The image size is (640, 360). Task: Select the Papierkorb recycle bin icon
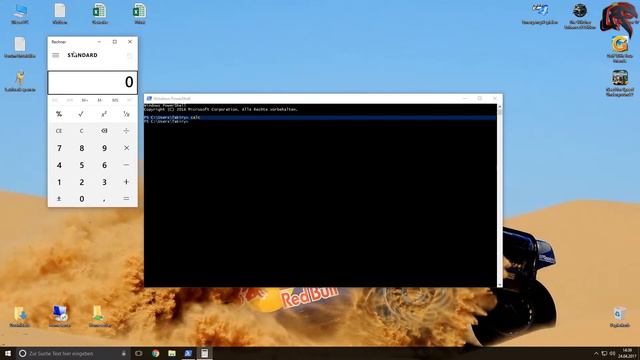620,317
